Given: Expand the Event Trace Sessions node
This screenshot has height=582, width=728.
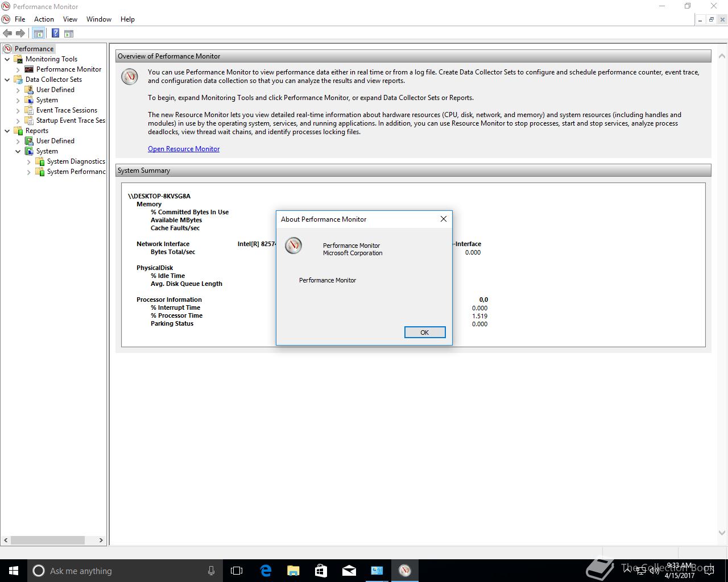Looking at the screenshot, I should pos(18,110).
